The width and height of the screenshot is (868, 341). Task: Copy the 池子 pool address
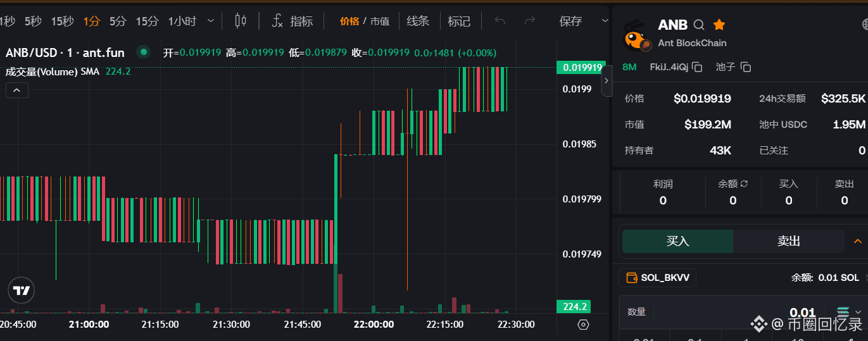pos(745,66)
